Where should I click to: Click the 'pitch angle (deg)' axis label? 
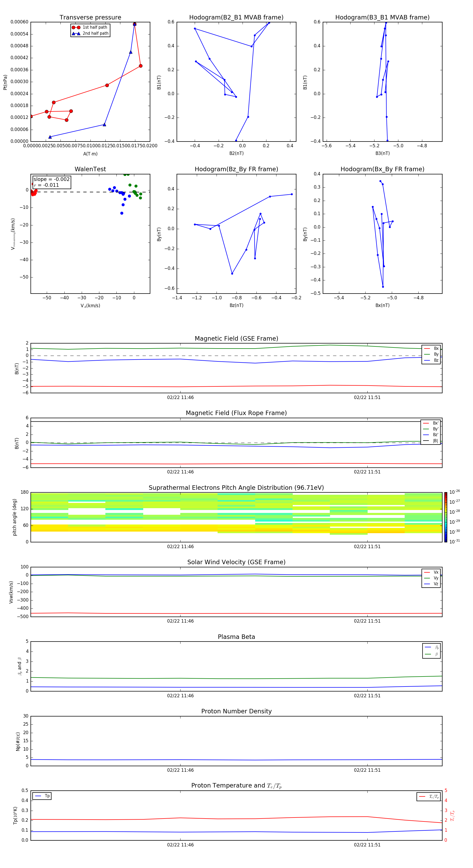[14, 517]
